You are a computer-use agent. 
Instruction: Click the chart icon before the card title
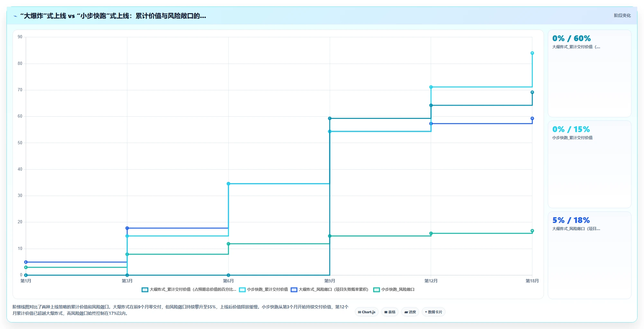click(15, 16)
